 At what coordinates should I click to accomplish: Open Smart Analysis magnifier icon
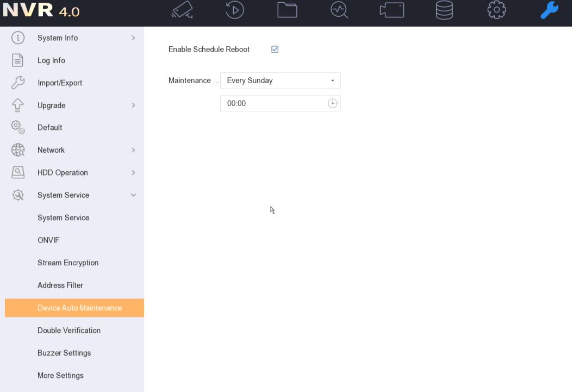point(339,10)
